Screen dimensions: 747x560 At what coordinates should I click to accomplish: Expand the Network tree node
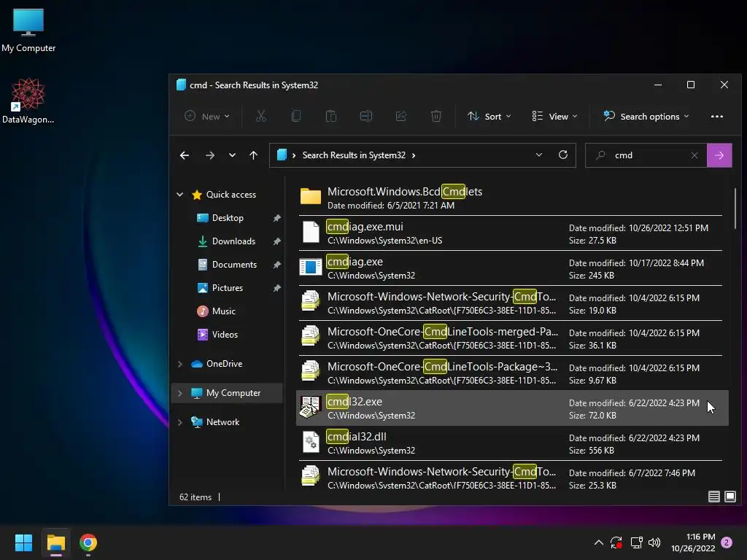[x=180, y=422]
